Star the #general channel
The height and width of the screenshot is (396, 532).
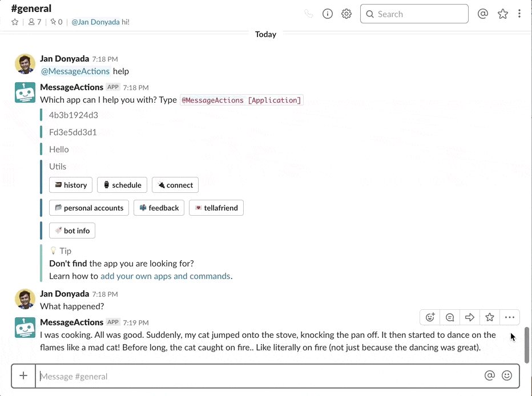pyautogui.click(x=15, y=22)
